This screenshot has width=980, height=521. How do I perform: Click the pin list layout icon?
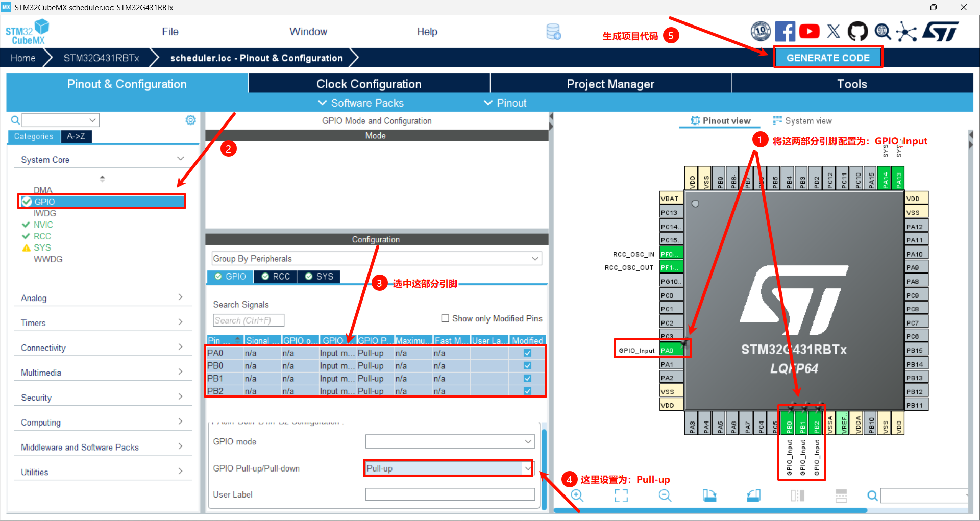pyautogui.click(x=841, y=495)
